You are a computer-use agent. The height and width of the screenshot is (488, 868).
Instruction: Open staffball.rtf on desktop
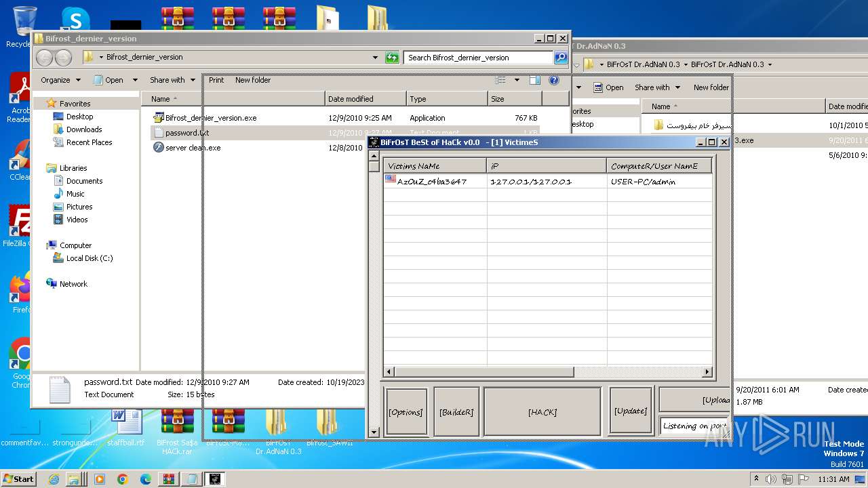tap(126, 427)
